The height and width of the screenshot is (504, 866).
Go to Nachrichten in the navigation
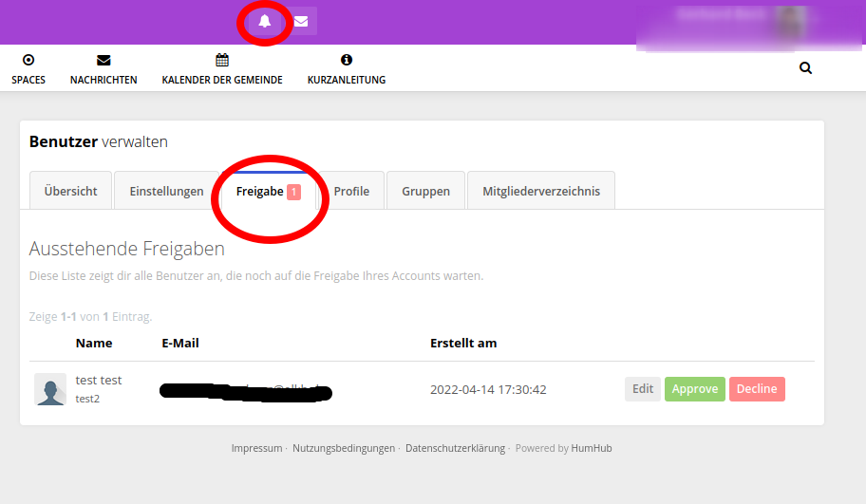(x=104, y=69)
